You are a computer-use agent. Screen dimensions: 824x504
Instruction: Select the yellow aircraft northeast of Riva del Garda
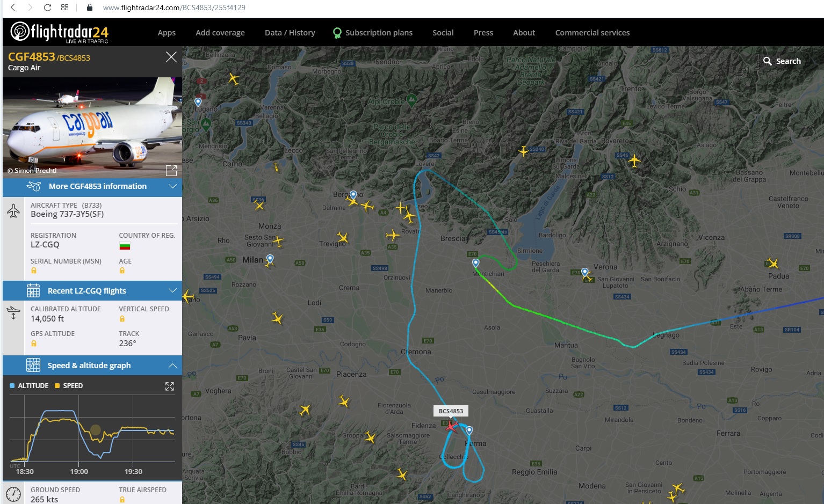634,160
